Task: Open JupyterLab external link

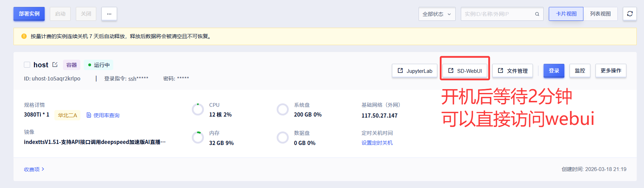Action: click(x=414, y=71)
